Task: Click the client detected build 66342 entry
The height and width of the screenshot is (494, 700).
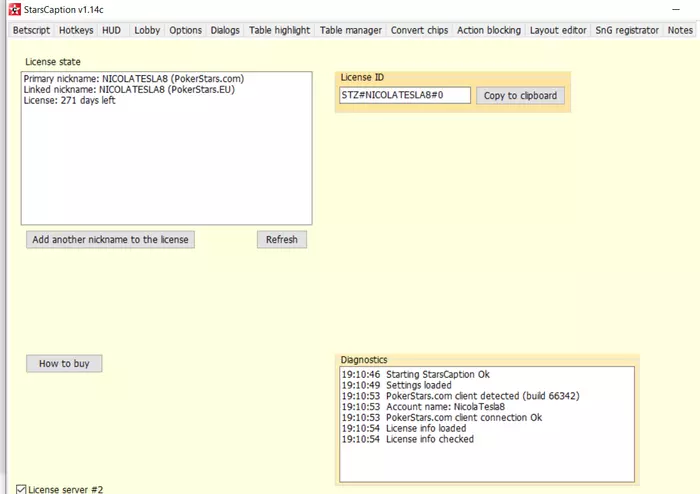Action: (x=460, y=396)
